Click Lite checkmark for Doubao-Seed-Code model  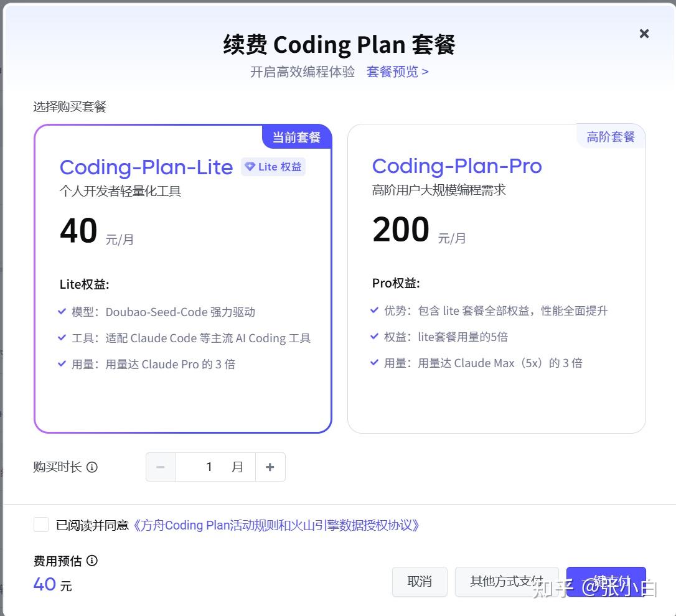(x=62, y=311)
